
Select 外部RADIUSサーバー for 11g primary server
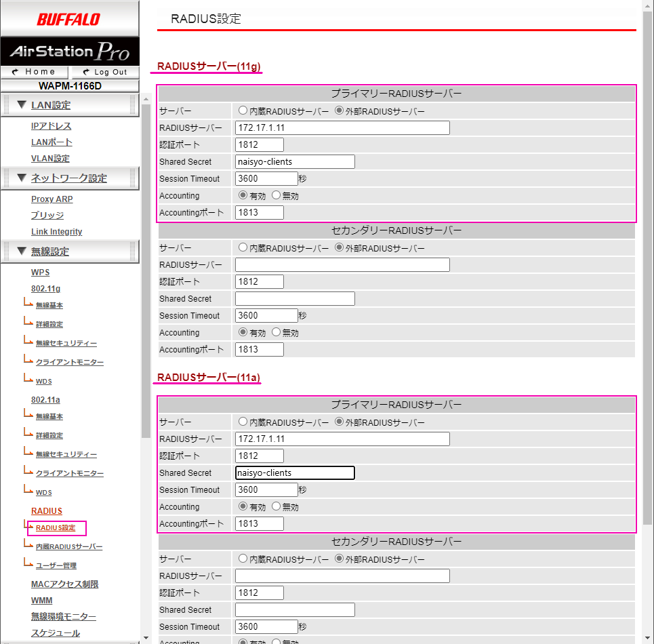click(x=339, y=110)
